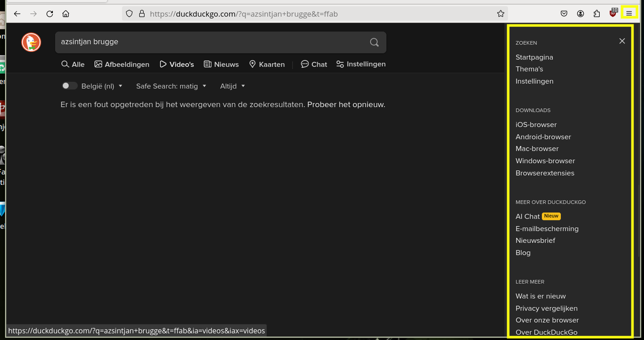Open the Privacy vergelijken link
The image size is (644, 340).
pos(546,308)
